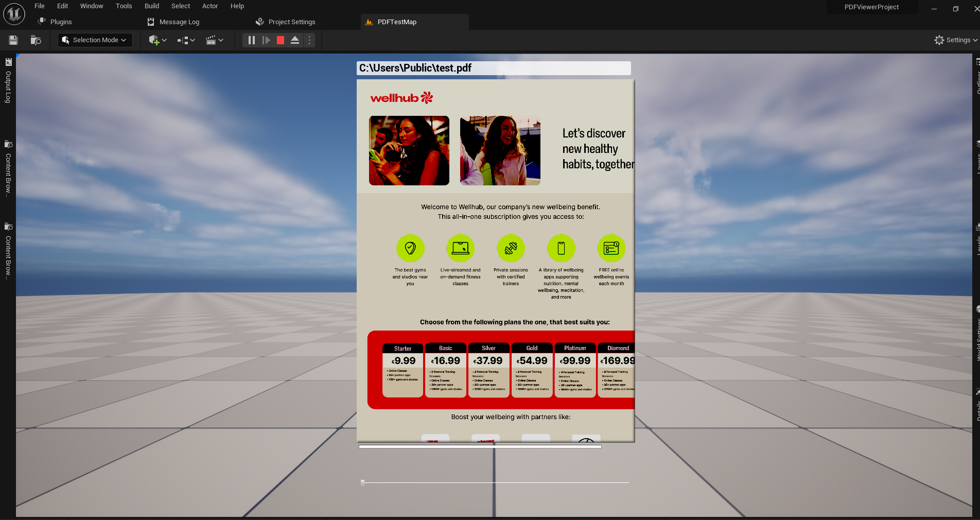Screen dimensions: 980x520
Task: Eject from the player controller
Action: pyautogui.click(x=295, y=40)
